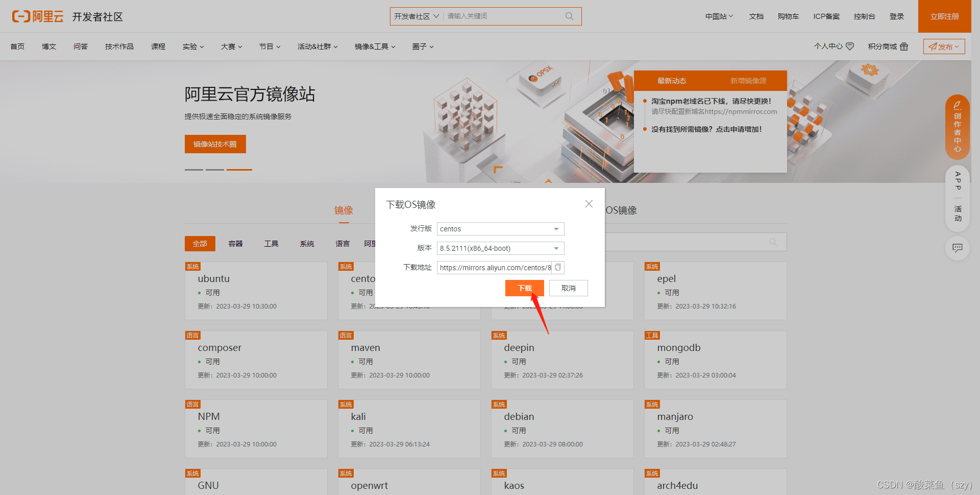The image size is (980, 495).
Task: Open the 控制台 link
Action: pos(865,16)
